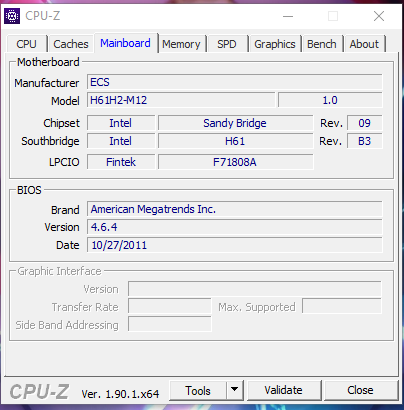404x410 pixels.
Task: Click the Model field H61H2-M12
Action: 181,100
